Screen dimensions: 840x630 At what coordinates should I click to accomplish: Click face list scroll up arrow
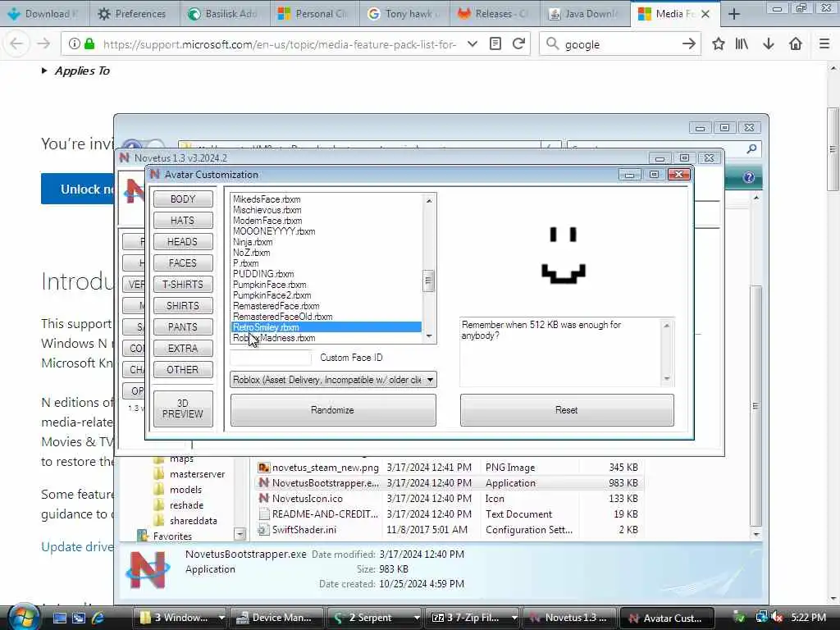pos(428,201)
